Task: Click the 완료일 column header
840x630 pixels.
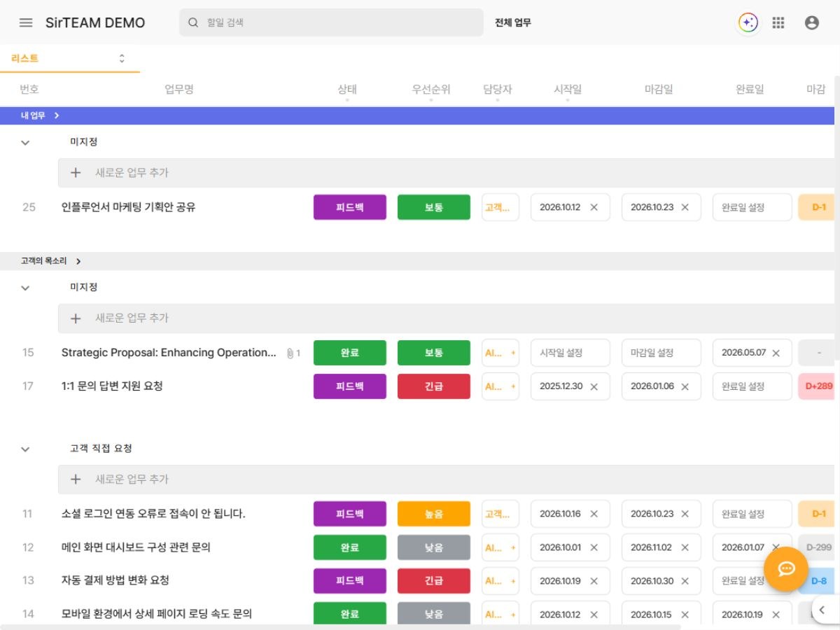Action: pyautogui.click(x=750, y=90)
